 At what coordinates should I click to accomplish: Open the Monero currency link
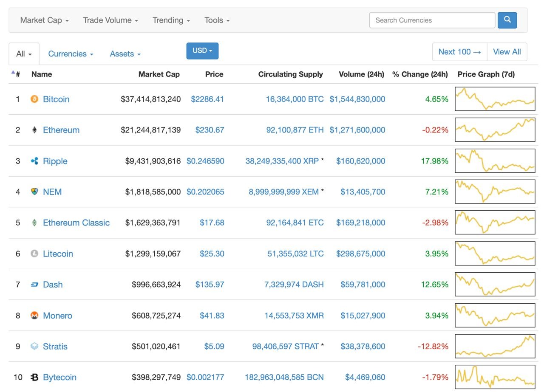pyautogui.click(x=57, y=316)
